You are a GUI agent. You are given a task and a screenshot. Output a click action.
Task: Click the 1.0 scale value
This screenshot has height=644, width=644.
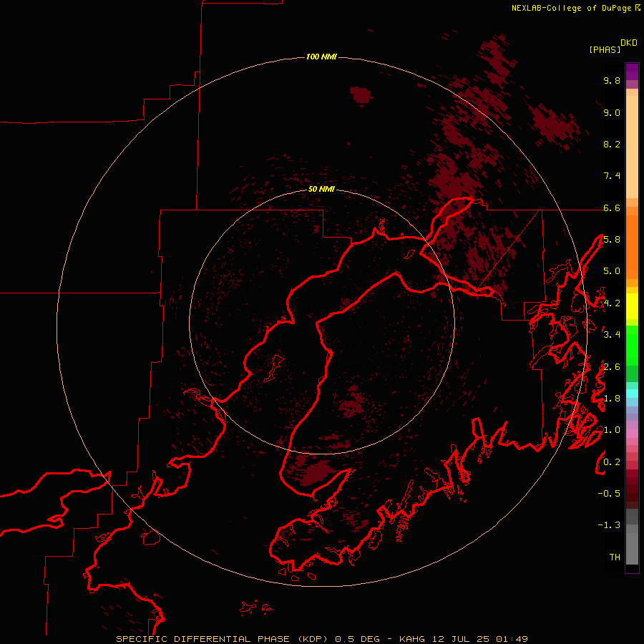(612, 430)
